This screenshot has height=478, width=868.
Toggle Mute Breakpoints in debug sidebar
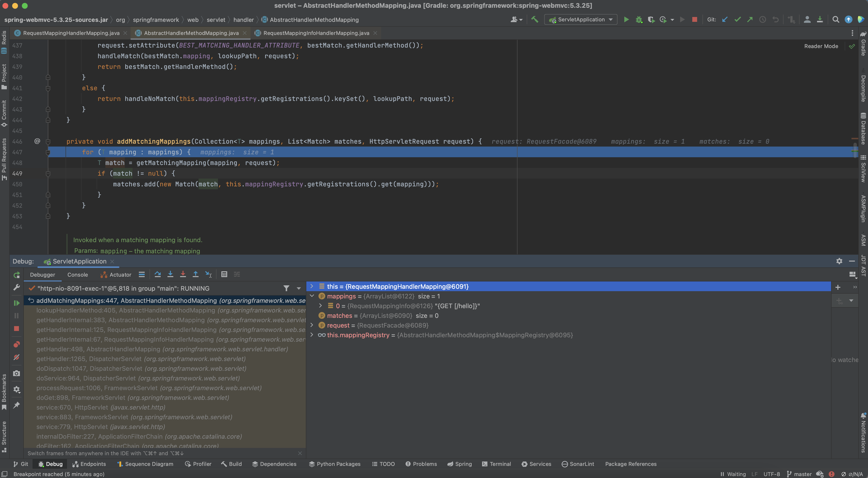[16, 357]
